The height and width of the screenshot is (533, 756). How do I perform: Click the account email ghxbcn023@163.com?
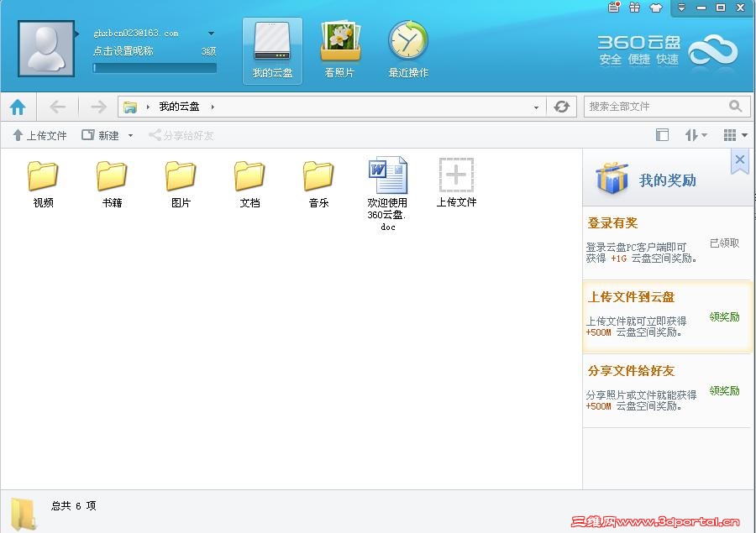(x=136, y=34)
